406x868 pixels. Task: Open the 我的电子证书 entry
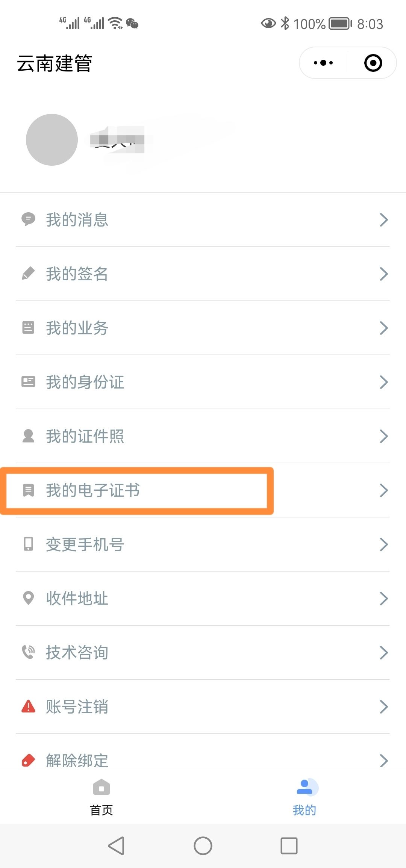[x=93, y=490]
